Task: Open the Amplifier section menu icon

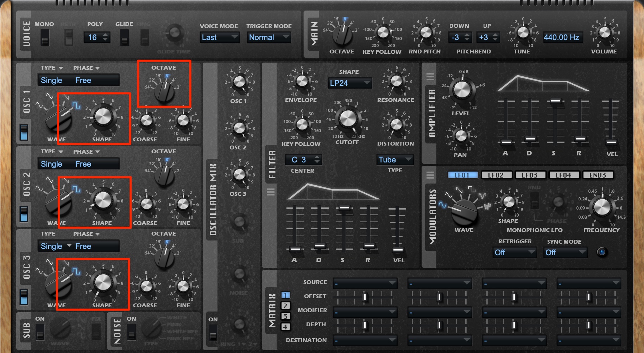Action: 430,76
